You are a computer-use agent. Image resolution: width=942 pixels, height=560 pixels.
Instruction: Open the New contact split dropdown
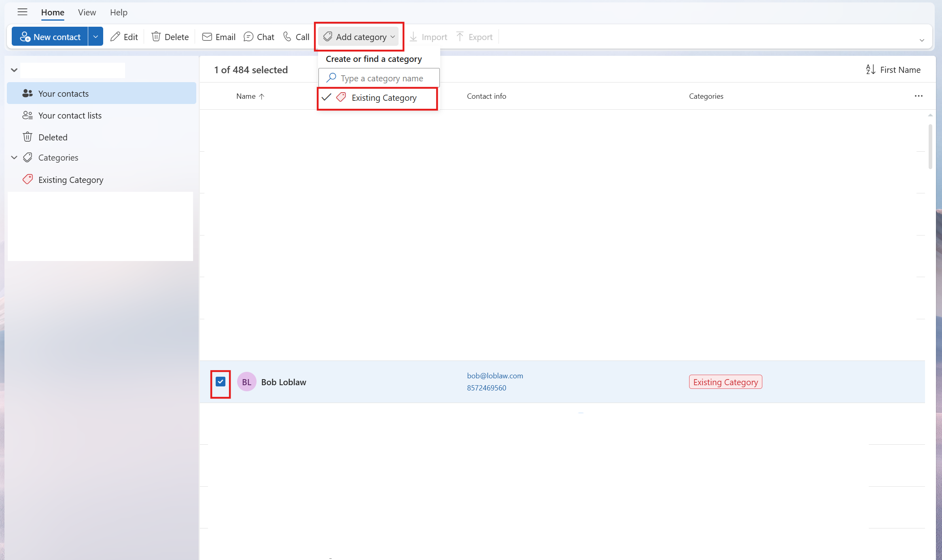click(95, 36)
